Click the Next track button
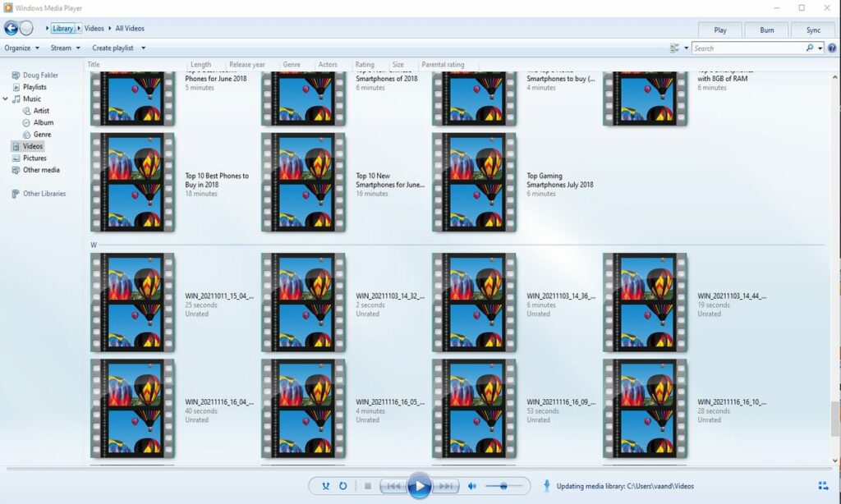Image resolution: width=841 pixels, height=504 pixels. [445, 486]
